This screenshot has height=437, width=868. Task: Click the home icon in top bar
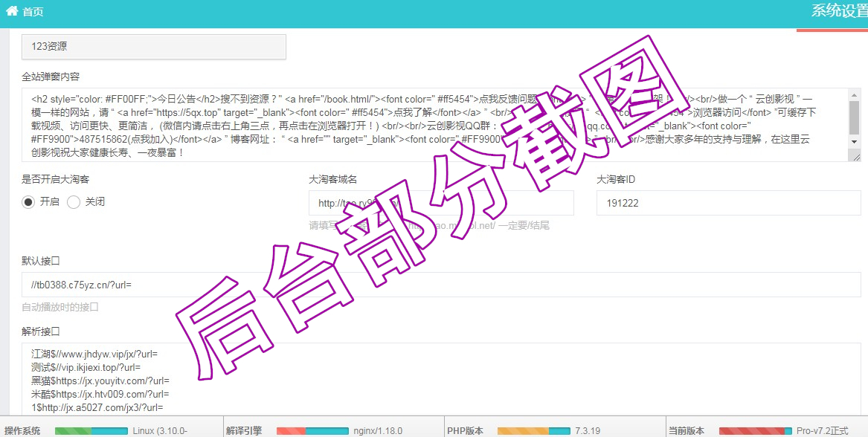tap(12, 11)
